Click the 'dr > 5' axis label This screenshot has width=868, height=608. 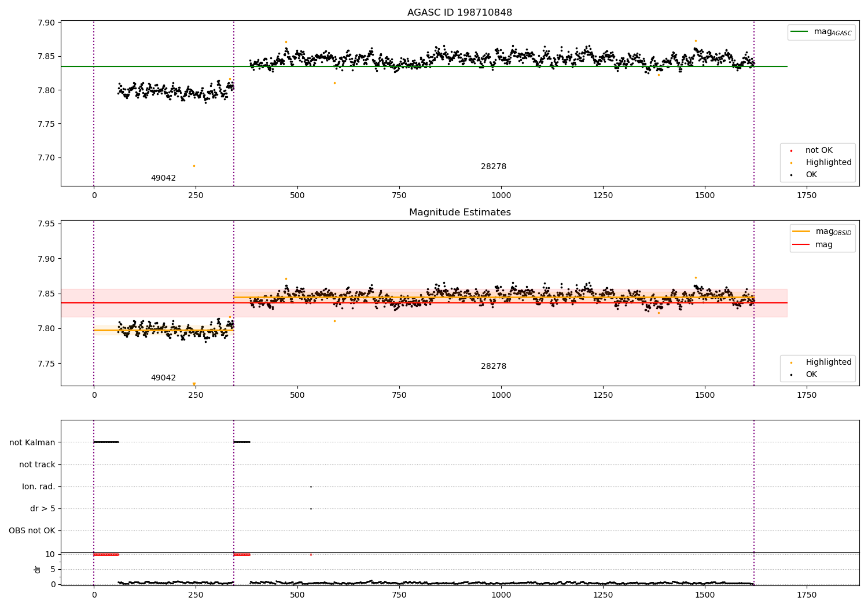43,509
